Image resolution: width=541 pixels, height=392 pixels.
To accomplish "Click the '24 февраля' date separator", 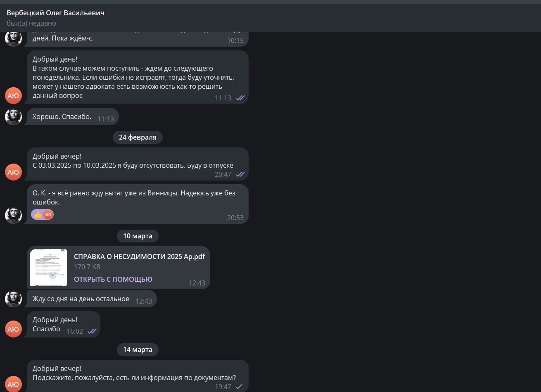I will (138, 137).
